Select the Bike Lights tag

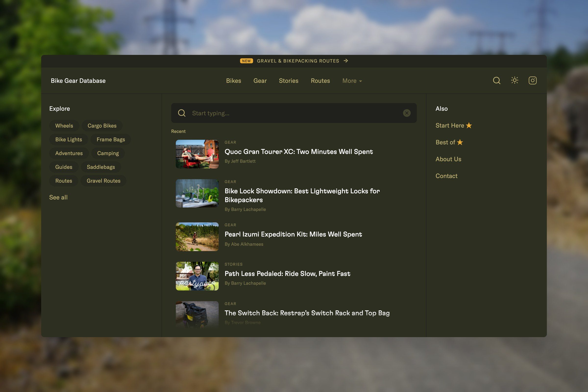point(69,139)
